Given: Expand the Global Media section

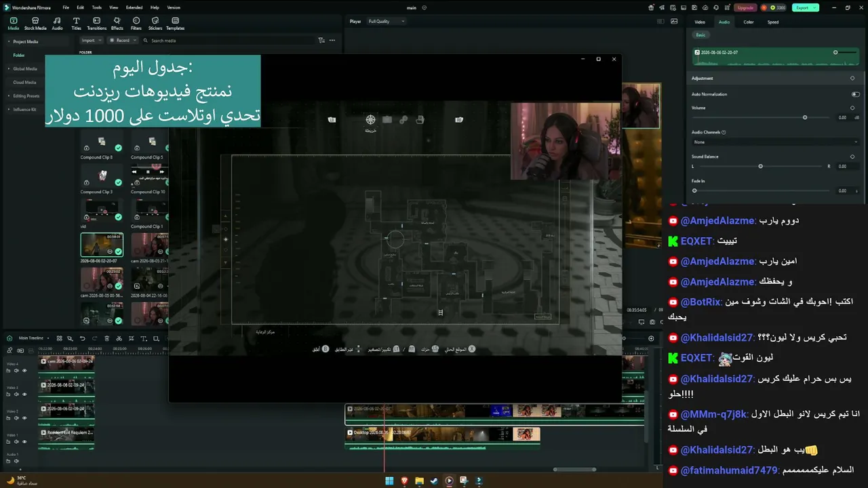Looking at the screenshot, I should [9, 68].
